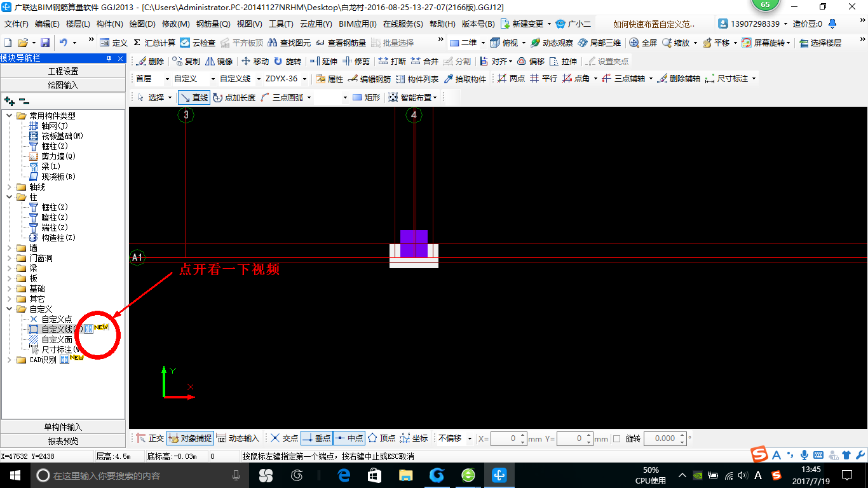Select the 修剪 trim tool

click(x=356, y=62)
